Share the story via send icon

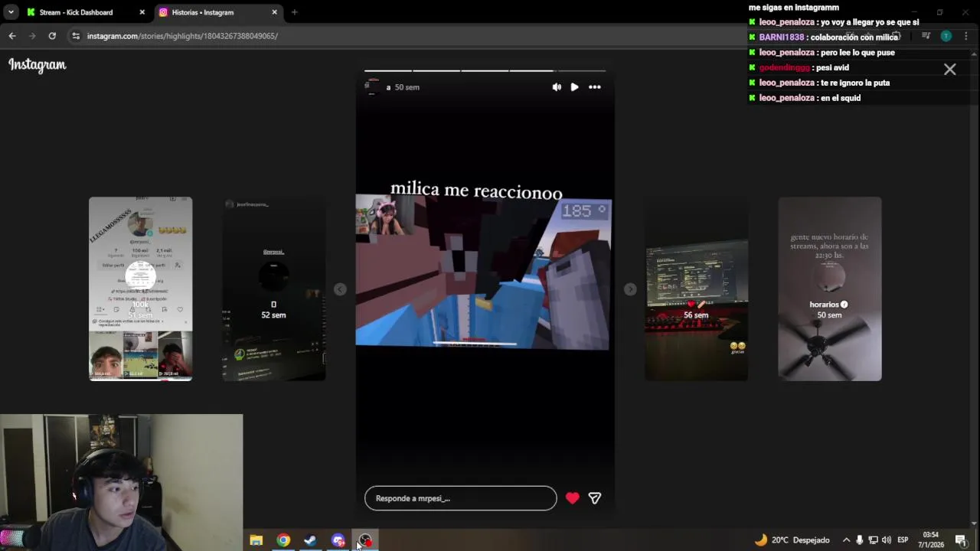tap(595, 498)
